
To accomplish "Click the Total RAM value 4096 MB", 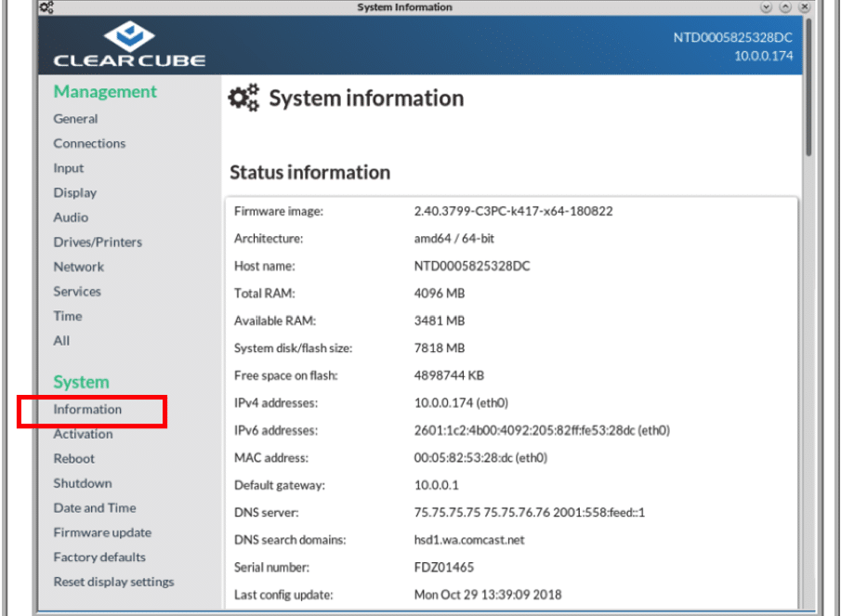I will tap(440, 294).
